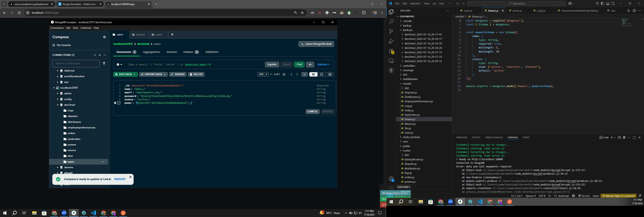The width and height of the screenshot is (644, 217).
Task: Expand the rfpPortal database
Action: [x=58, y=71]
